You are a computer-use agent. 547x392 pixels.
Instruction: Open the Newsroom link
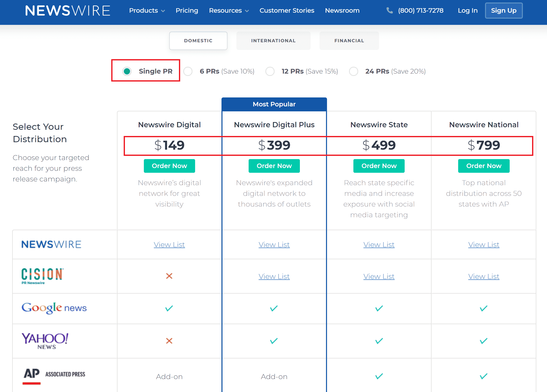coord(342,10)
